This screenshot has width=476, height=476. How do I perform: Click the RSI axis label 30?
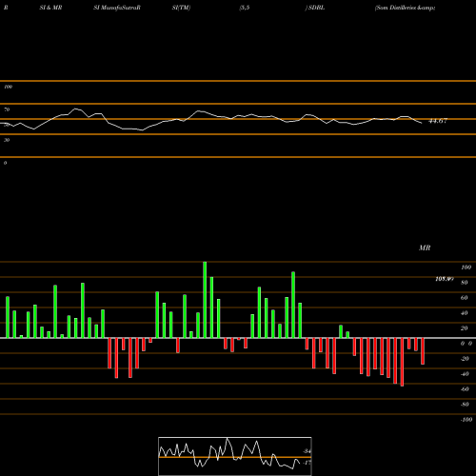7,140
